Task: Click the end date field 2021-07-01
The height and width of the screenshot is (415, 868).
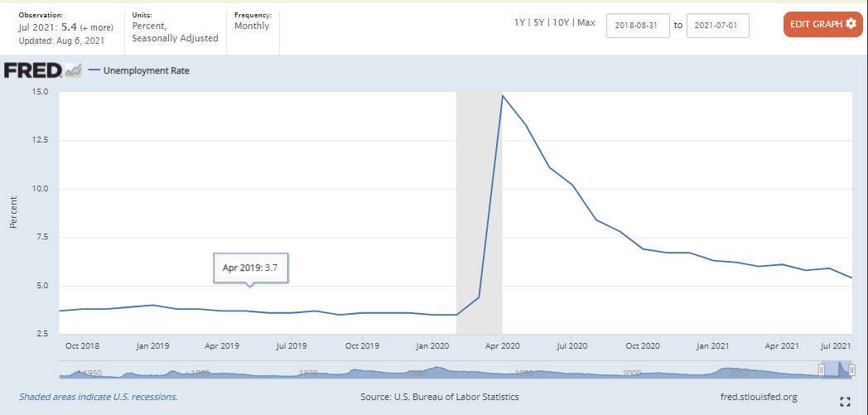Action: pyautogui.click(x=717, y=25)
